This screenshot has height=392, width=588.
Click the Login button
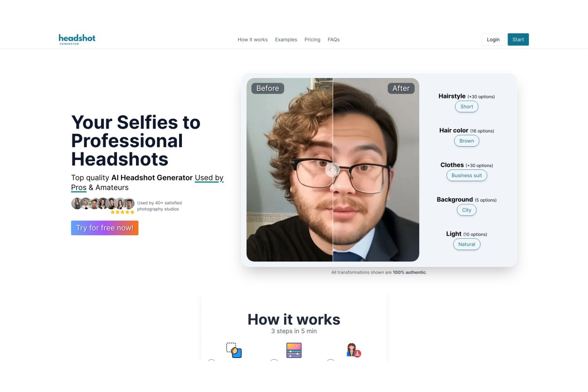tap(493, 40)
